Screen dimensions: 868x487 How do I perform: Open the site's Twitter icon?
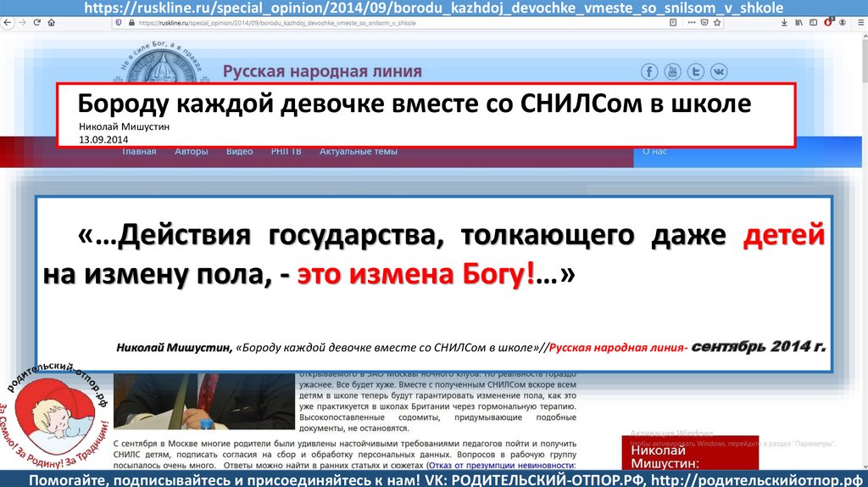coord(696,71)
